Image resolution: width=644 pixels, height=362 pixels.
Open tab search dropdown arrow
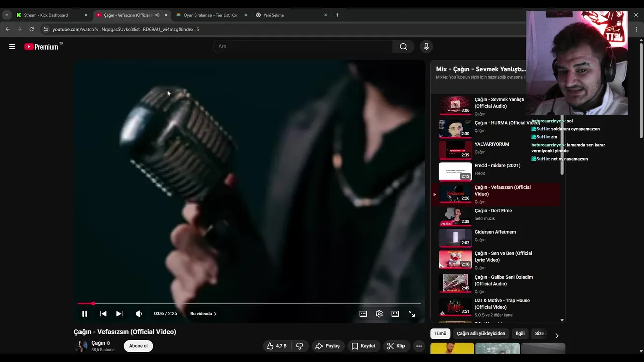click(7, 15)
